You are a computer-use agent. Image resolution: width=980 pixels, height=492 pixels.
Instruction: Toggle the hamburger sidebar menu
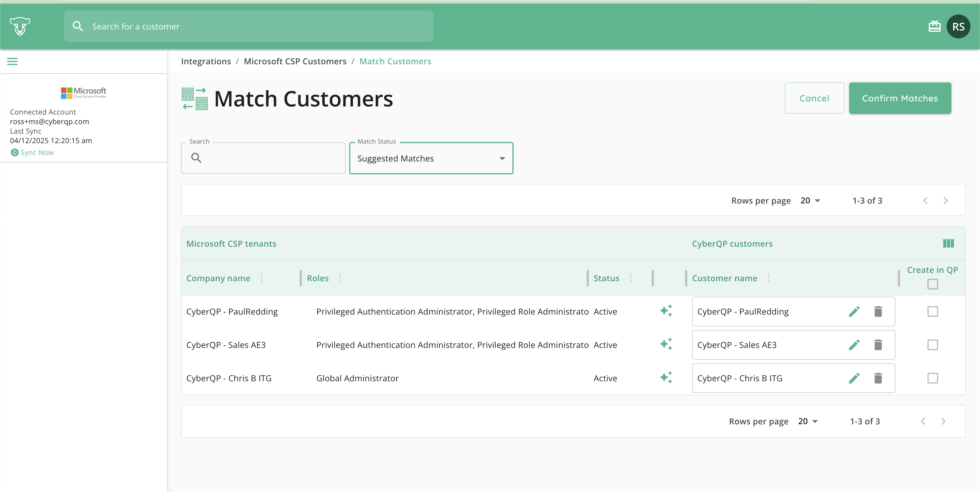pos(12,61)
